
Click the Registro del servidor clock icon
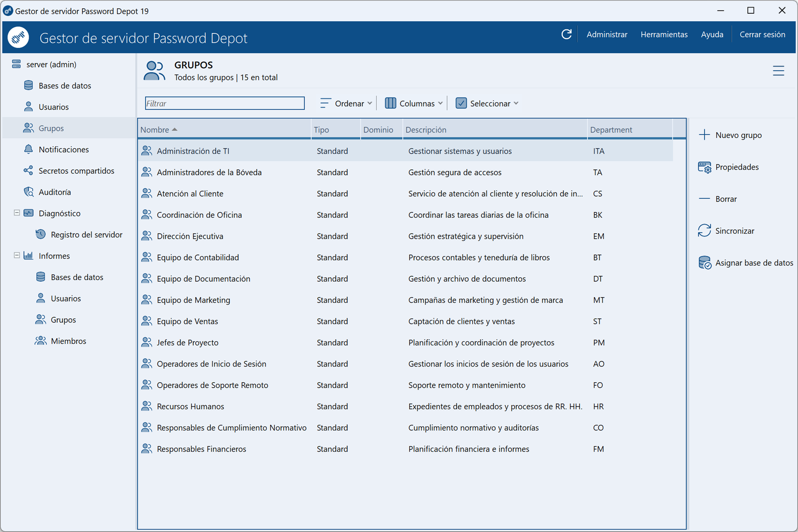tap(40, 234)
